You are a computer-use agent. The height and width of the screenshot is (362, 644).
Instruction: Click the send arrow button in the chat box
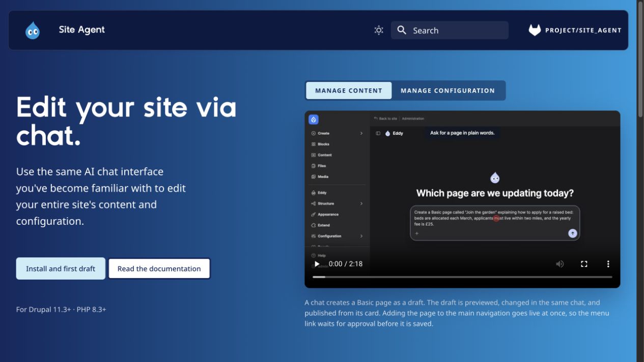[x=573, y=233]
